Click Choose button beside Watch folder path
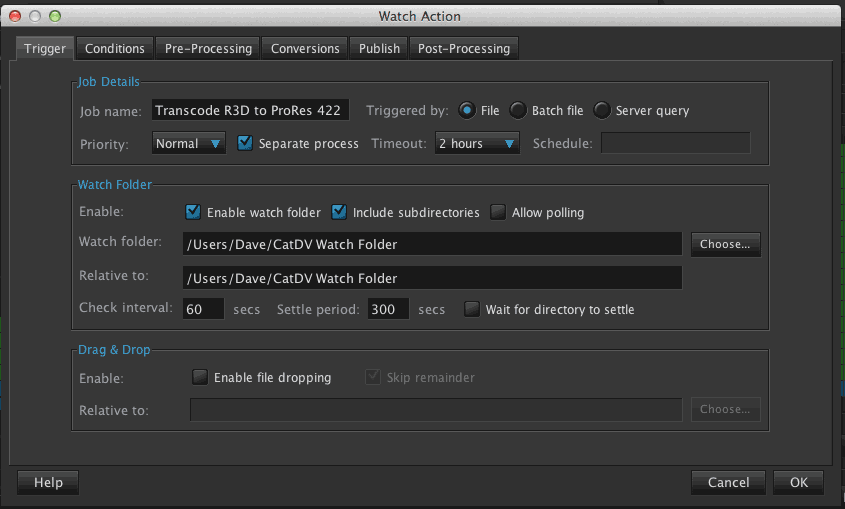This screenshot has height=509, width=845. click(x=725, y=244)
